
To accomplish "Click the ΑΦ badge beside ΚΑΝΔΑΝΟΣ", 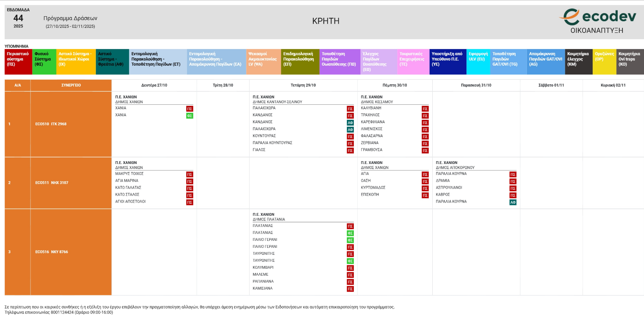I will pyautogui.click(x=350, y=123).
